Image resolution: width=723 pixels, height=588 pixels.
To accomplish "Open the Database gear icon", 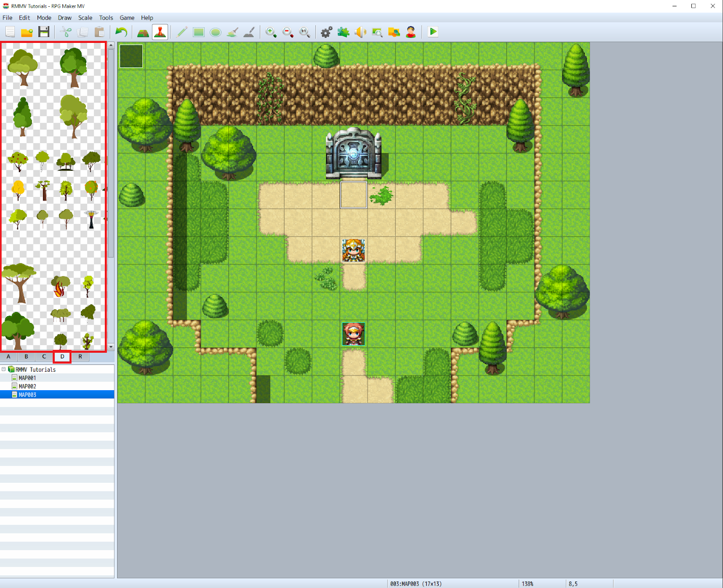I will tap(327, 32).
